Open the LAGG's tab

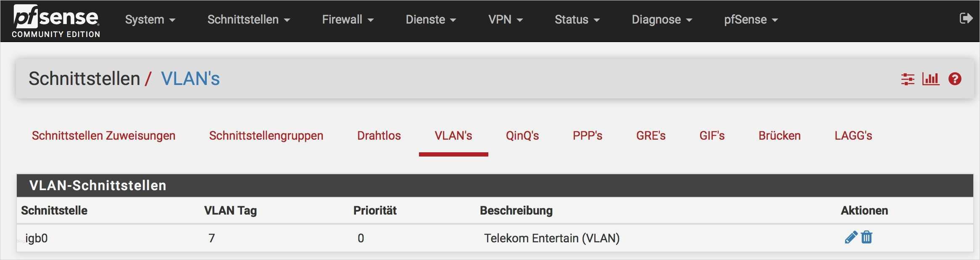pyautogui.click(x=853, y=135)
